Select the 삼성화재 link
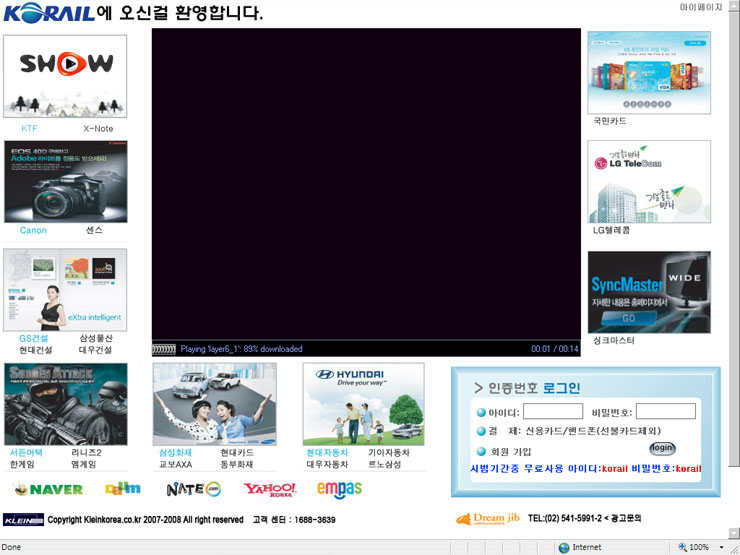This screenshot has width=740, height=555. (175, 453)
